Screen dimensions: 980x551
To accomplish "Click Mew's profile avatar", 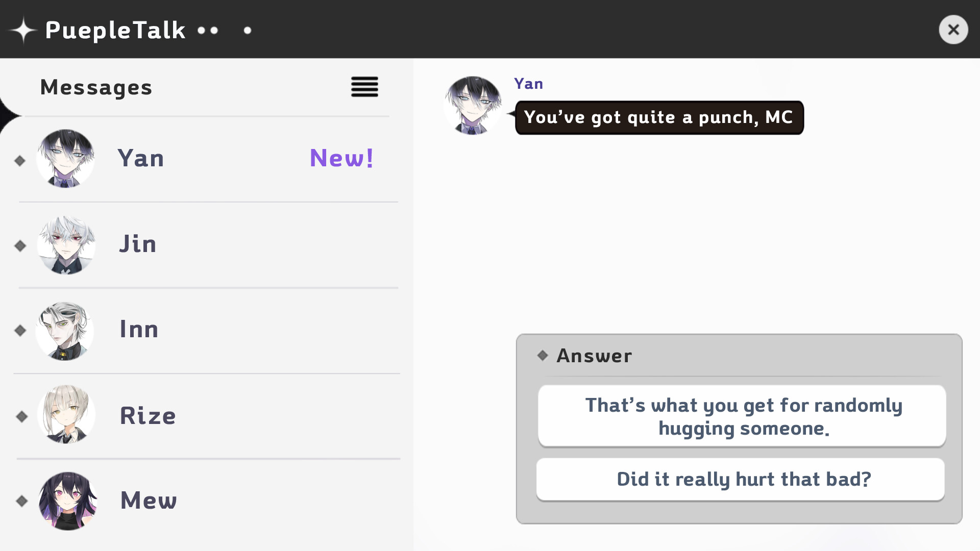I will (x=67, y=500).
